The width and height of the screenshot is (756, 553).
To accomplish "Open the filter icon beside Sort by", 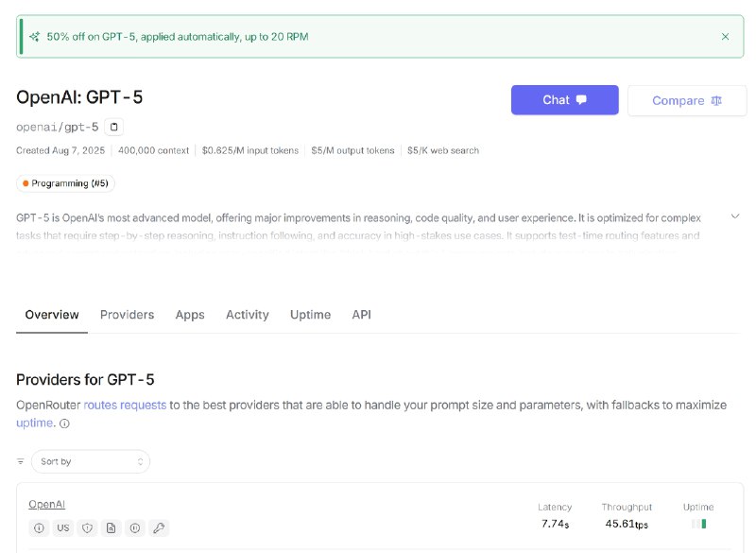I will [20, 461].
